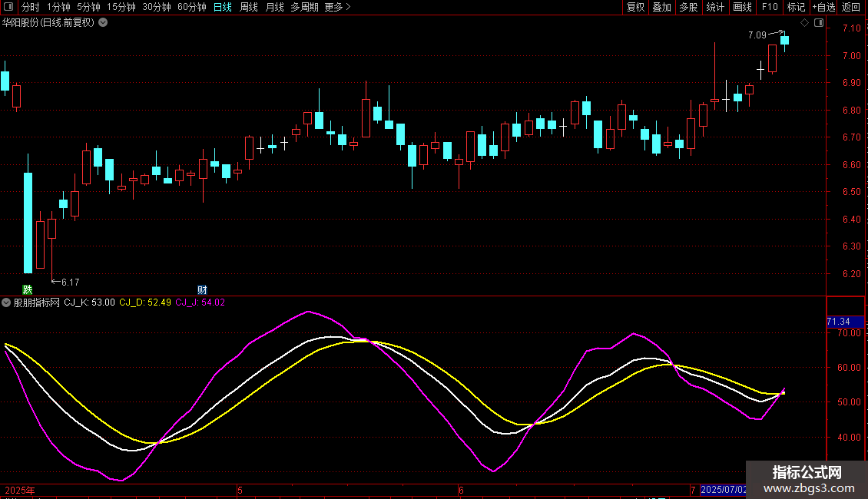Open the 统计 statistics tool
This screenshot has height=499, width=868.
(714, 7)
